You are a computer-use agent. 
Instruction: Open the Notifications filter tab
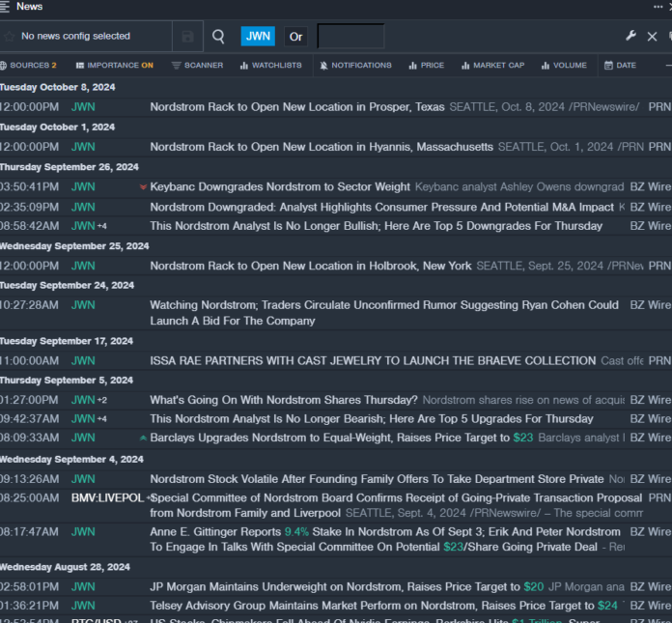point(354,66)
